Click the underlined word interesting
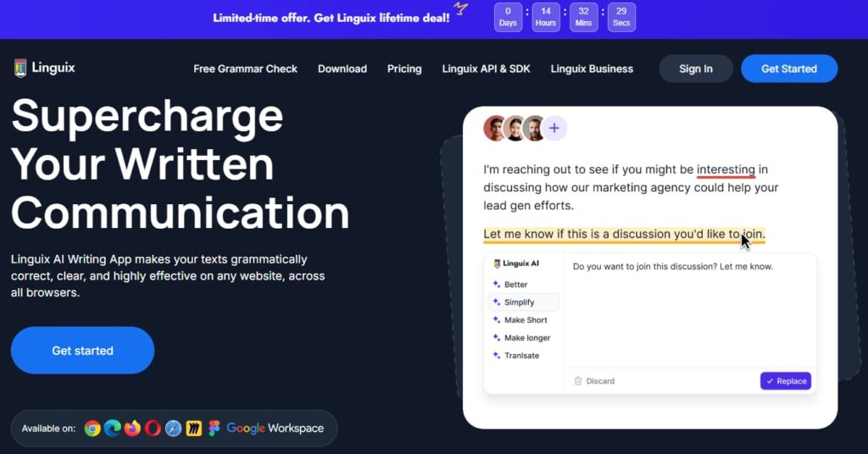 click(x=726, y=169)
